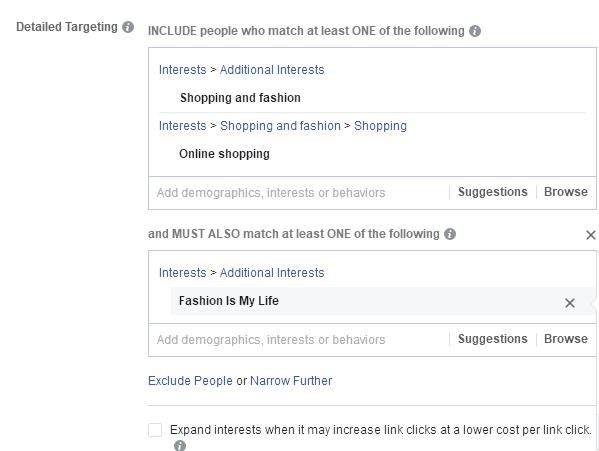599x451 pixels.
Task: Open Suggestions in the narrow audience box
Action: 492,339
